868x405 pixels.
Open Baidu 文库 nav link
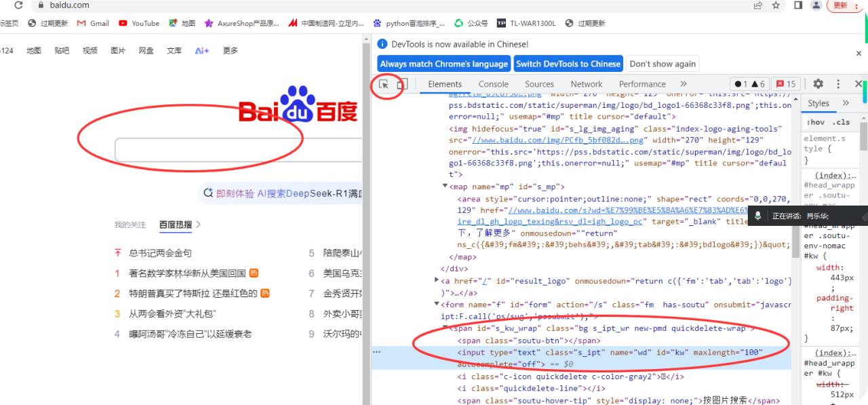coord(174,50)
